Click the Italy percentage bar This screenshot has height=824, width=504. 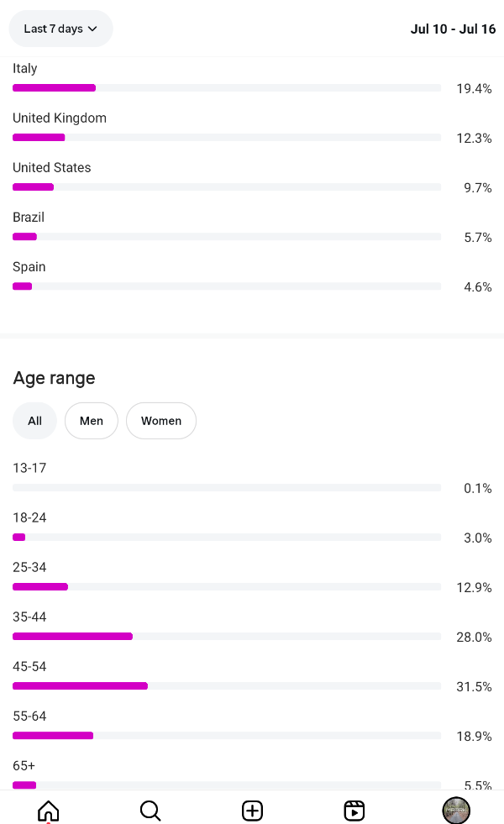pyautogui.click(x=227, y=87)
